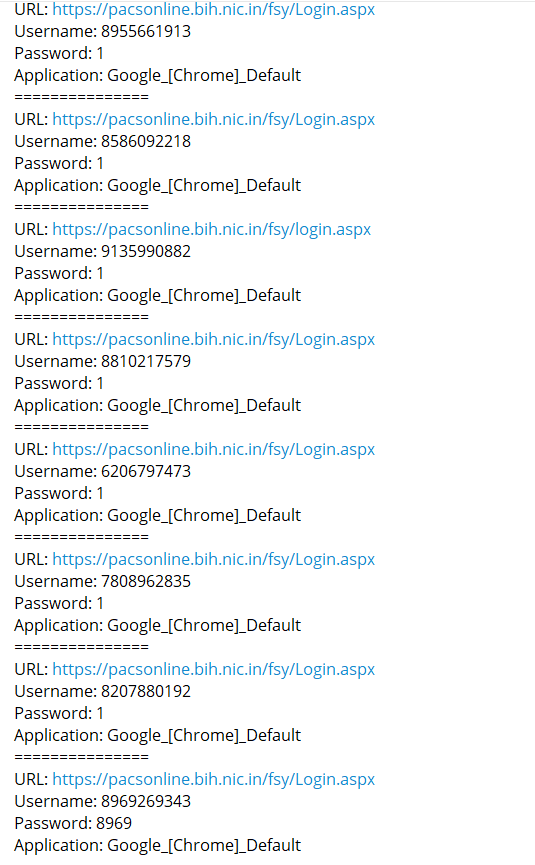Click the username line ending in 0882
Image resolution: width=535 pixels, height=865 pixels.
(103, 252)
